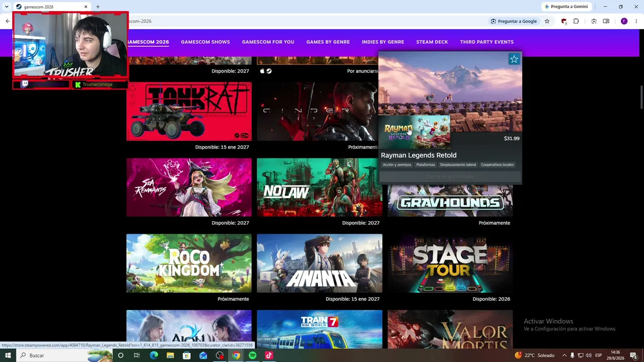
Task: Switch input language ESP indicator
Action: click(x=599, y=355)
